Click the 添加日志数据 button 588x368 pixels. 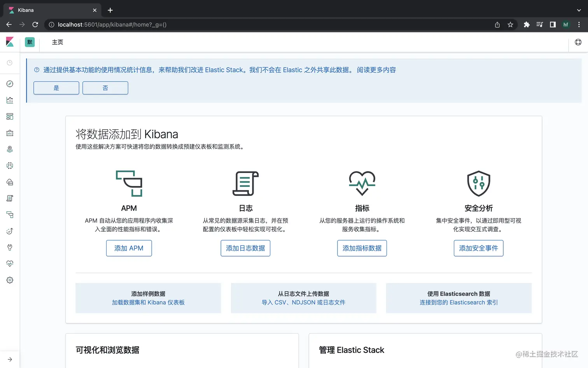245,248
